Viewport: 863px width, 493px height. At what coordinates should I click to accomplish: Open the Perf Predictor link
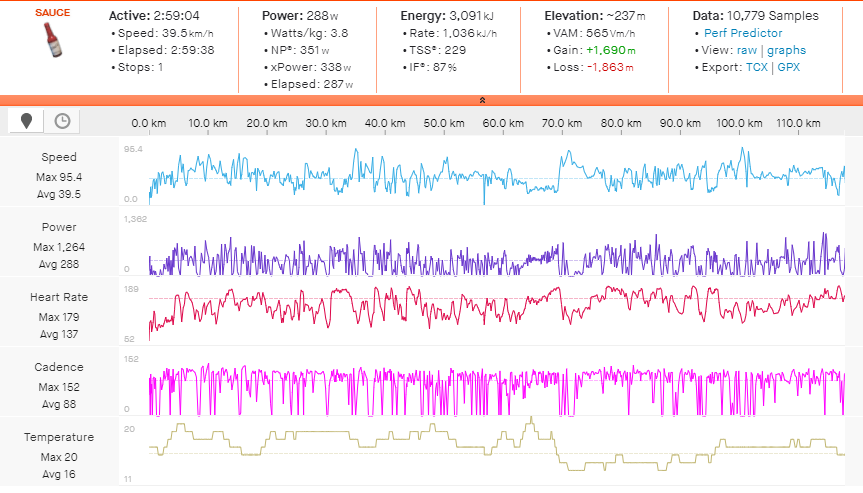743,33
